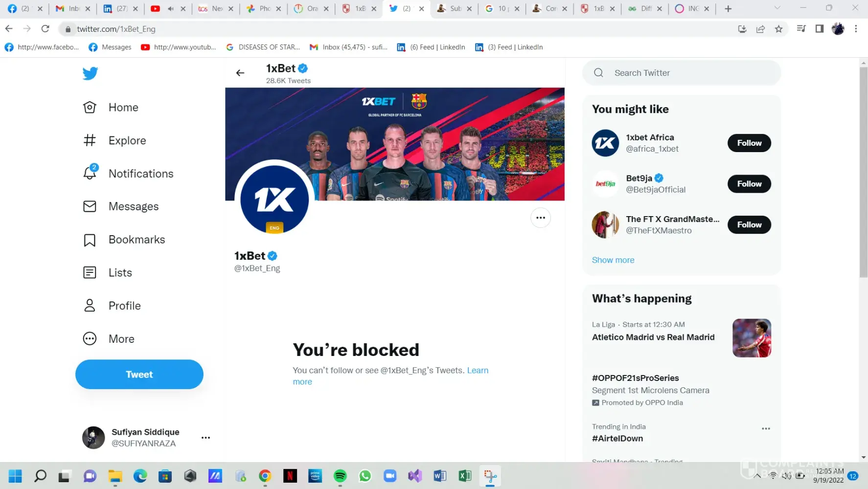
Task: Open Spotify from the taskbar
Action: coord(340,476)
